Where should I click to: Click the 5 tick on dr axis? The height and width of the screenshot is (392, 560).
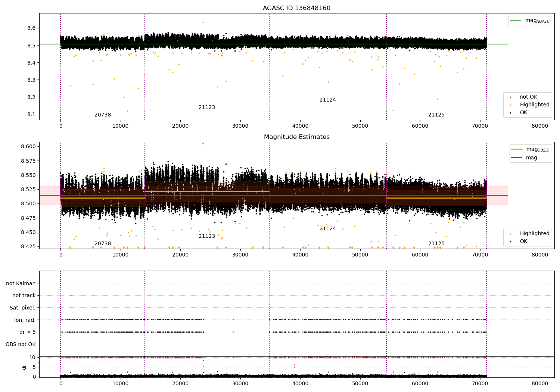coord(34,367)
